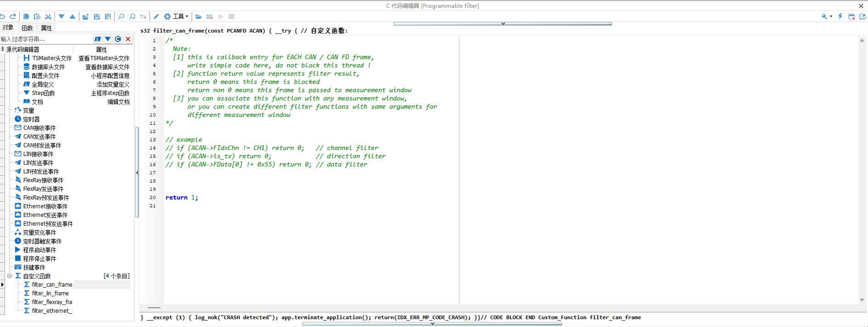Click the find magnifier icon
The height and width of the screenshot is (327, 868).
[x=121, y=17]
